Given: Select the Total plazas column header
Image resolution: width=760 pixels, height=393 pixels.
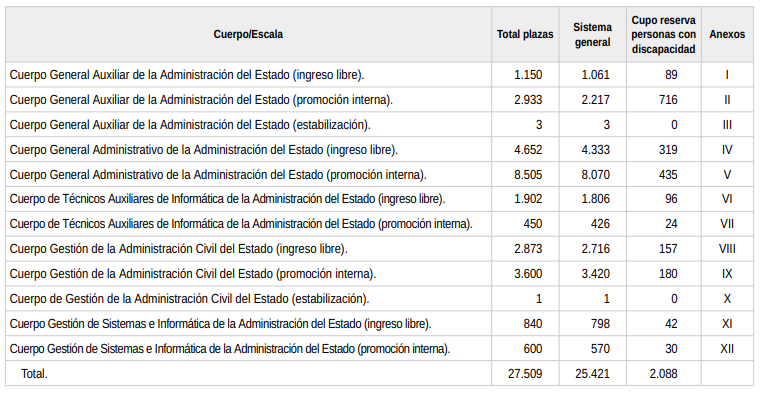Looking at the screenshot, I should click(x=525, y=34).
